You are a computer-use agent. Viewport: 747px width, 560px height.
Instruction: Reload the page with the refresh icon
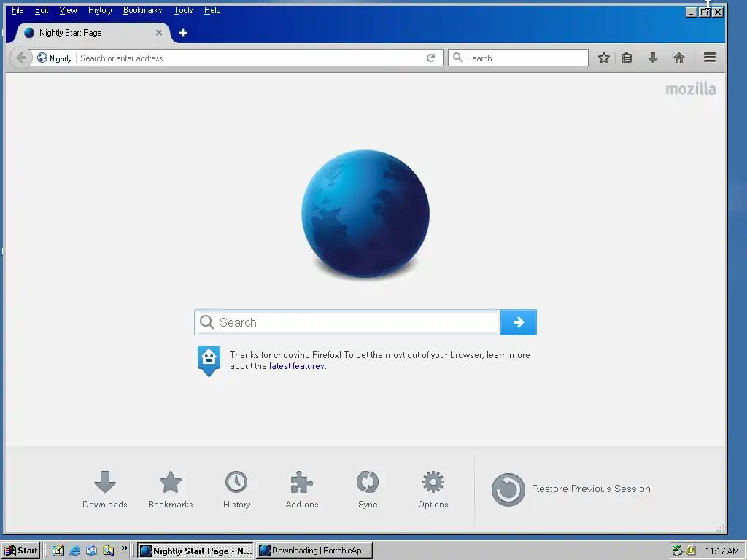(430, 58)
